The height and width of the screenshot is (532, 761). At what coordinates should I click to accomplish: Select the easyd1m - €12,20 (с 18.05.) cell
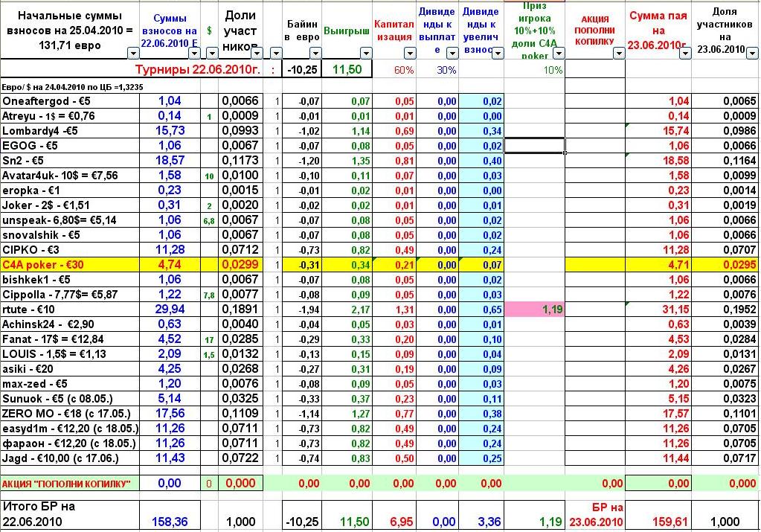click(70, 429)
